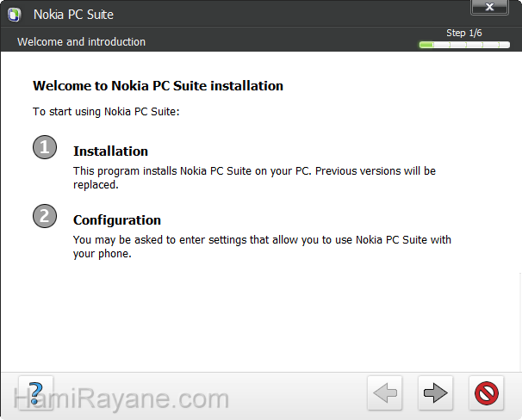522x420 pixels.
Task: Click the 'Nokia PC Suite' window title text
Action: point(73,15)
